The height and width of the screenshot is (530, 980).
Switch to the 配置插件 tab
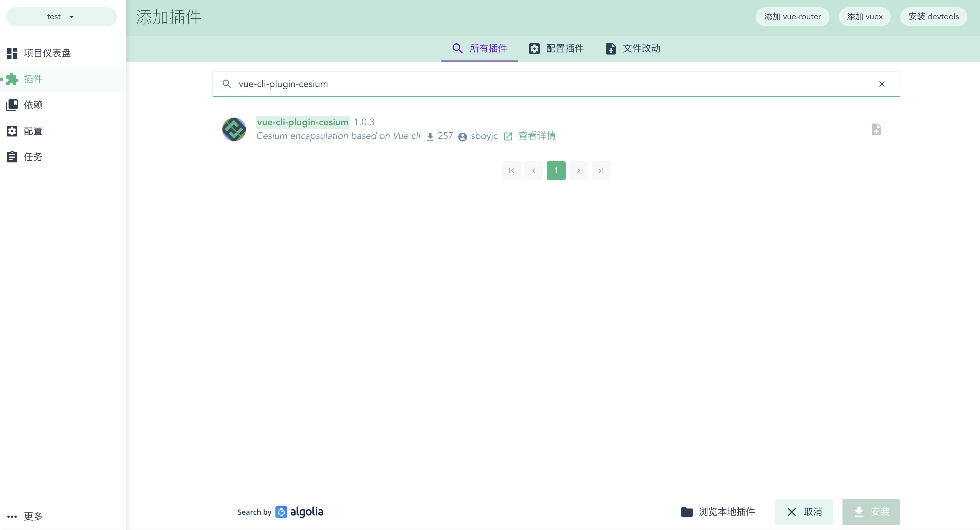click(556, 48)
